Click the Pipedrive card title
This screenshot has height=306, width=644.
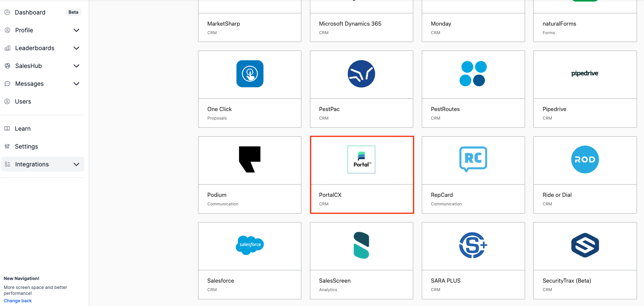(554, 109)
